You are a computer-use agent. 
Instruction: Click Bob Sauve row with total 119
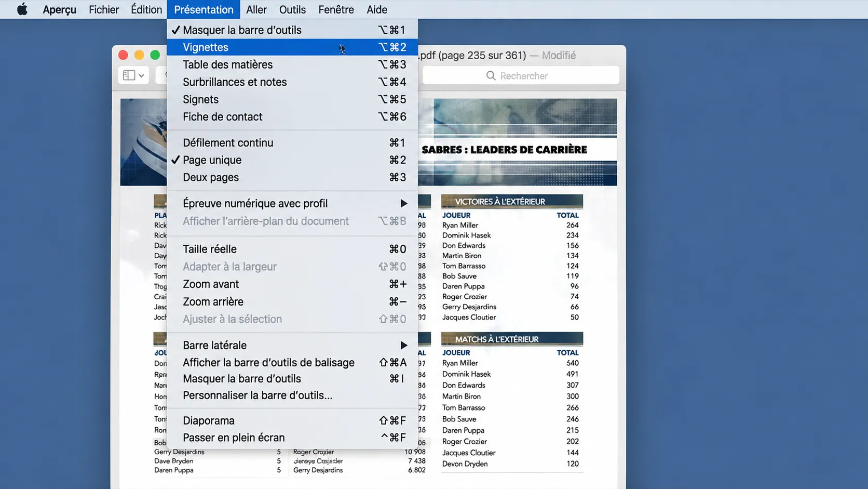click(511, 276)
